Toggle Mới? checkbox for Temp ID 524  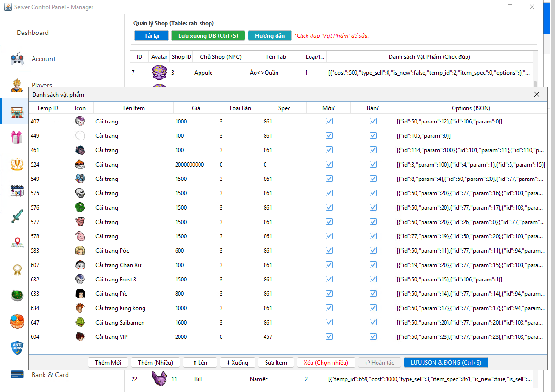[x=329, y=164]
